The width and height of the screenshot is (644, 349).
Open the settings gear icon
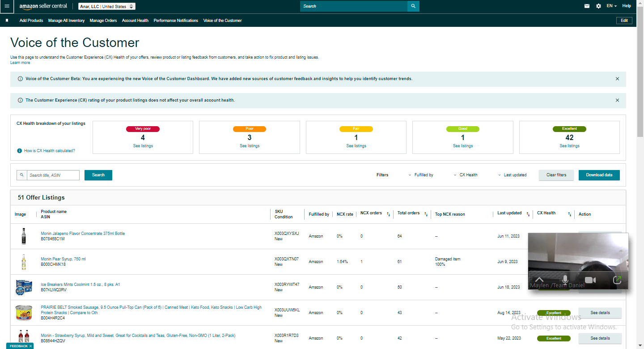tap(599, 6)
